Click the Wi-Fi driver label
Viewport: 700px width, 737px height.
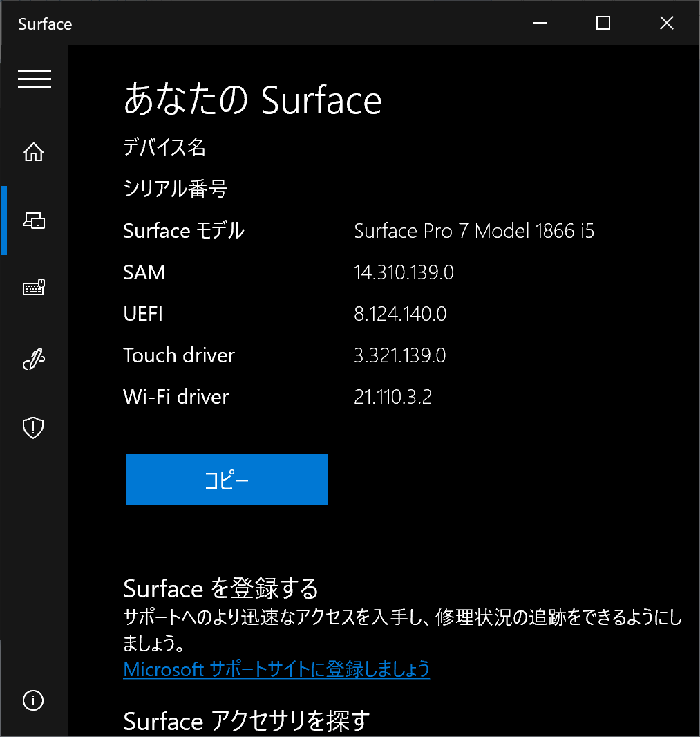click(x=176, y=397)
